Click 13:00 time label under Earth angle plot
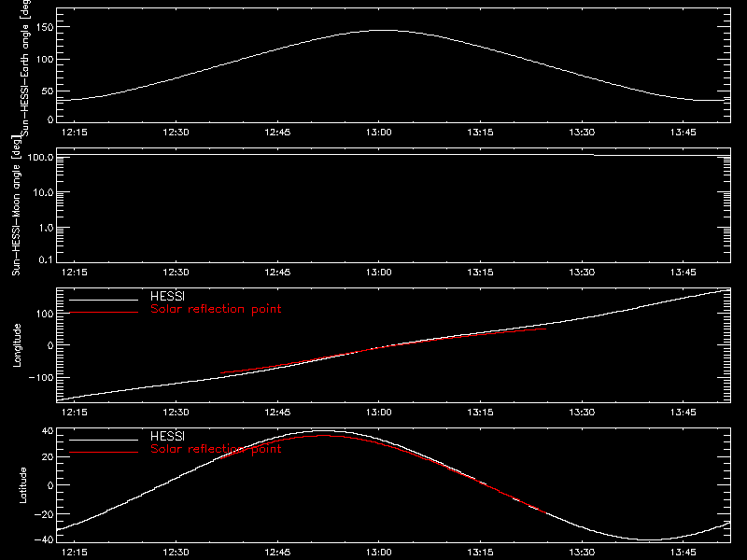Image resolution: width=747 pixels, height=560 pixels. coord(379,133)
